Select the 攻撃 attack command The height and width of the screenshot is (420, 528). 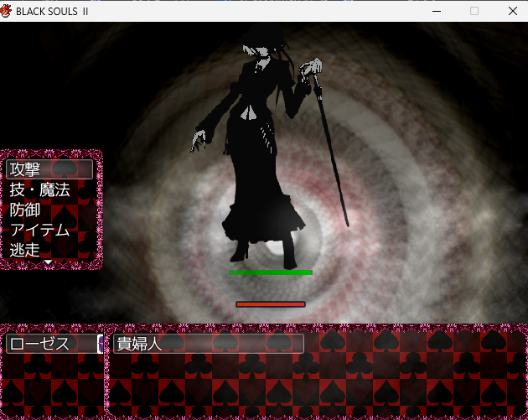(x=49, y=169)
